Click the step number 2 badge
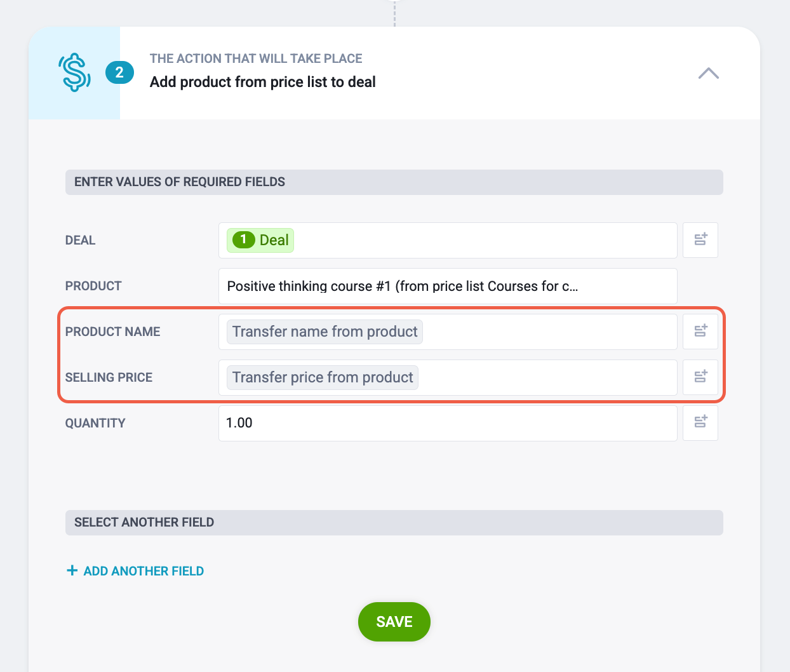The image size is (790, 672). (x=119, y=72)
